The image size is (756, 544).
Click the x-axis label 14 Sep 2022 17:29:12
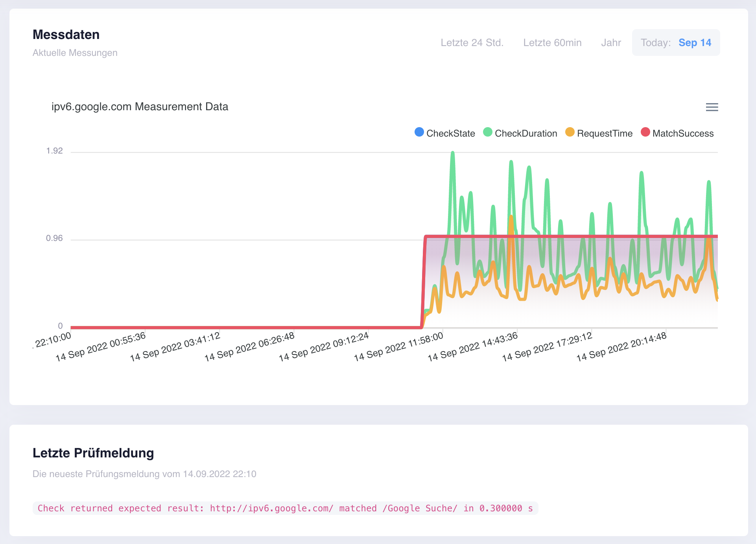click(547, 346)
